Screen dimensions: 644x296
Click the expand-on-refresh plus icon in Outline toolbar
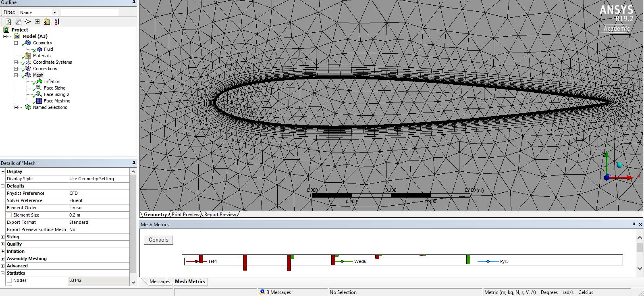(x=37, y=22)
